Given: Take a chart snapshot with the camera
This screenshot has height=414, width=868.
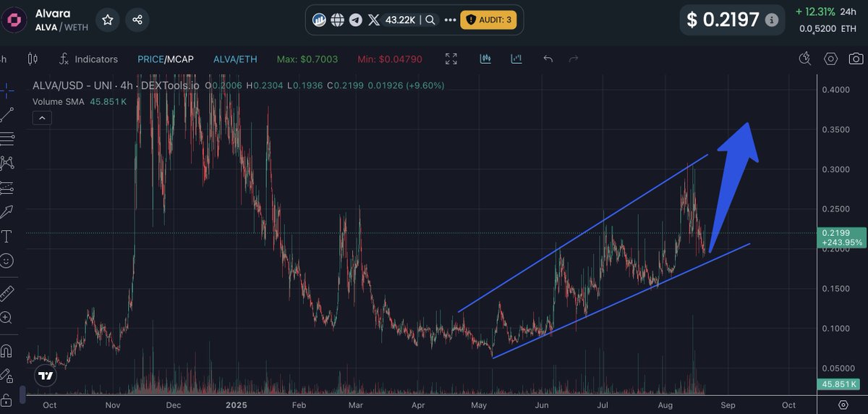Looking at the screenshot, I should [x=856, y=59].
